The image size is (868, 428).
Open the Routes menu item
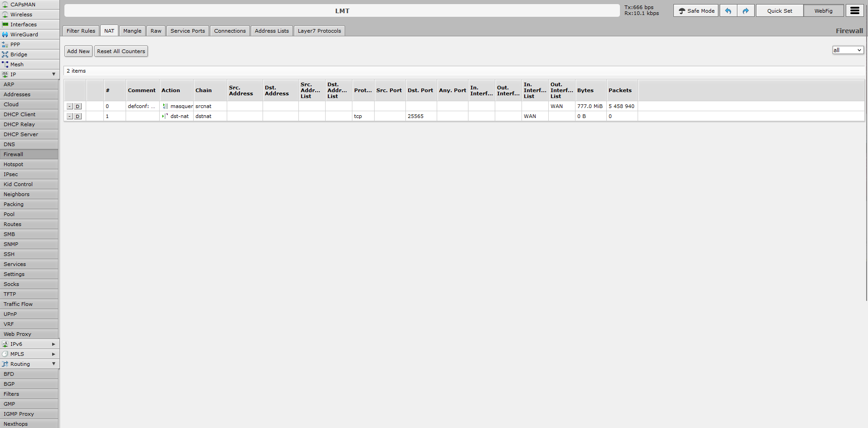coord(29,224)
